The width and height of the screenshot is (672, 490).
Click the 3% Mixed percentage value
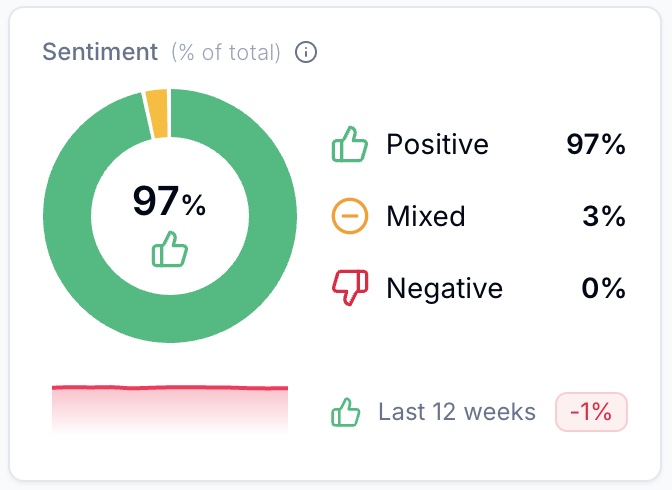point(604,216)
